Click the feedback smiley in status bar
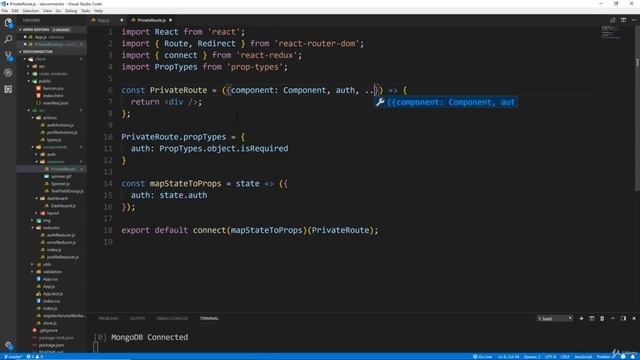Screen dimensions: 640x360 [623, 357]
